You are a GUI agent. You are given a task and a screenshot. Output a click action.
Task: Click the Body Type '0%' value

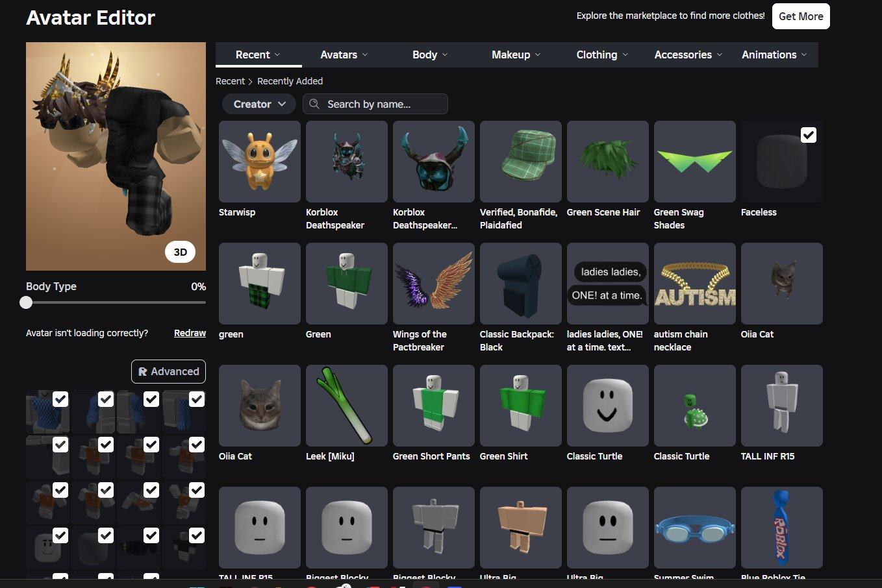(198, 286)
